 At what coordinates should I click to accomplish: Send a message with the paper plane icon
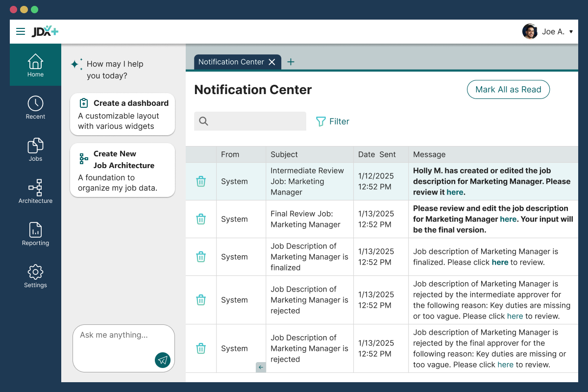click(x=162, y=360)
